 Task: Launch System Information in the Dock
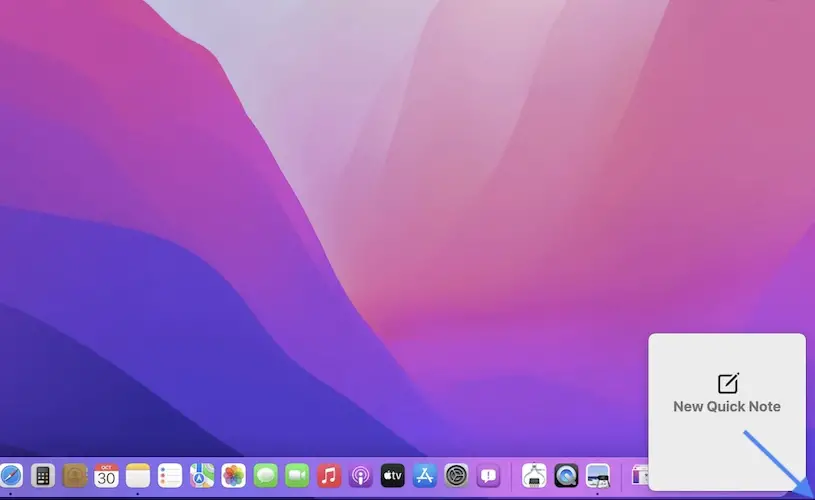click(534, 476)
